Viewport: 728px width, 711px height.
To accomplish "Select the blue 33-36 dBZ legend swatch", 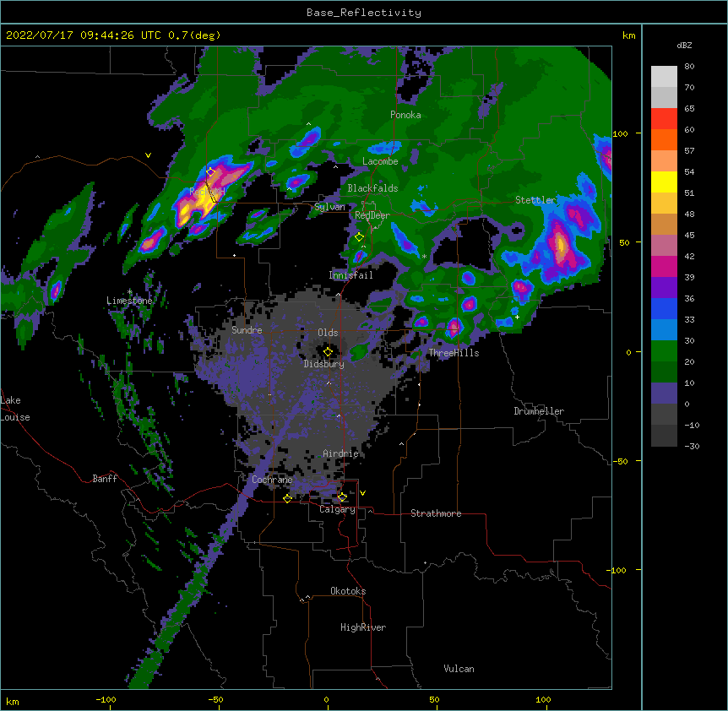I will coord(664,308).
